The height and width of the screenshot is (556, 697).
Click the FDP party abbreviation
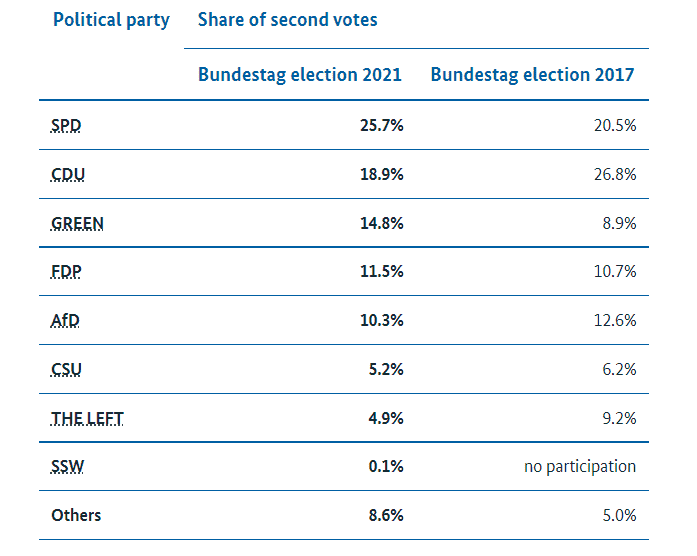point(66,272)
